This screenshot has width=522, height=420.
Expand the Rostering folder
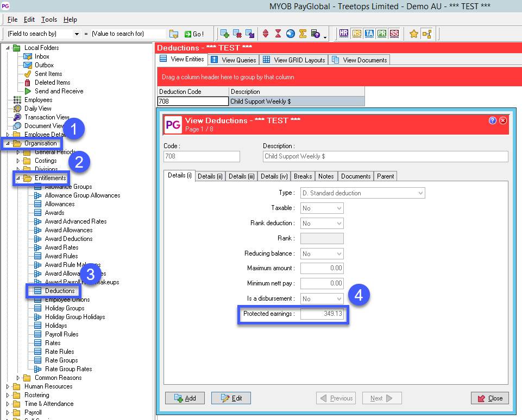(8, 395)
